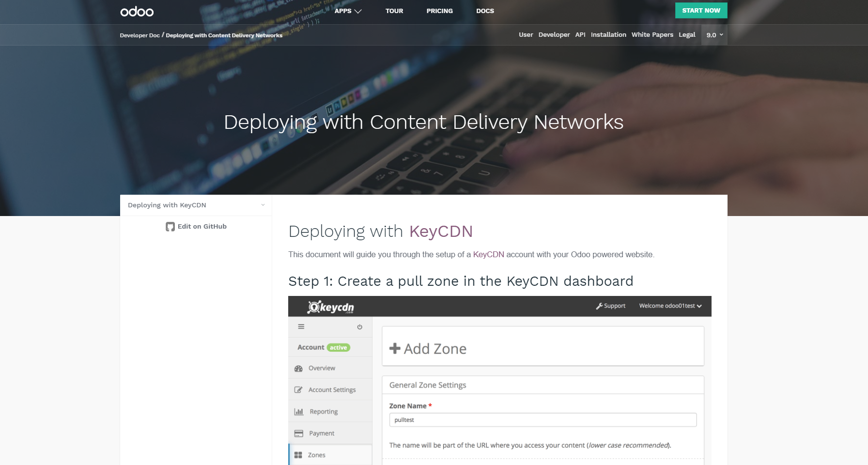The height and width of the screenshot is (465, 868).
Task: Click the Reporting bar chart icon
Action: click(299, 412)
